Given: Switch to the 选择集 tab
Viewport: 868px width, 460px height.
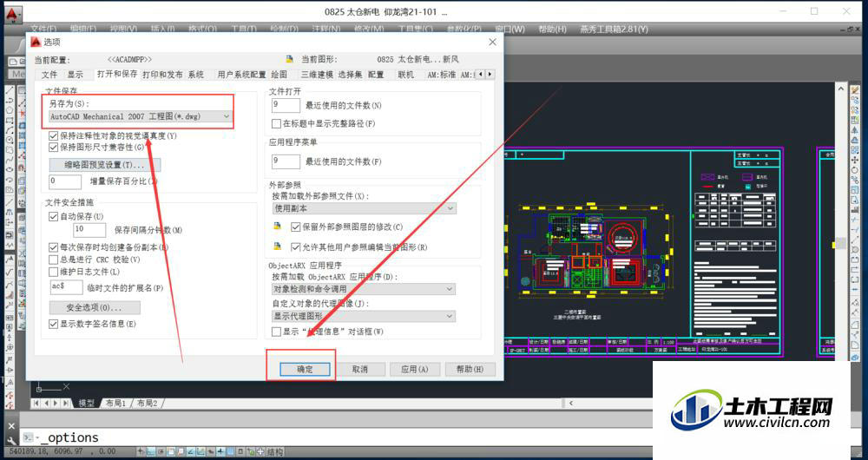Looking at the screenshot, I should [350, 74].
